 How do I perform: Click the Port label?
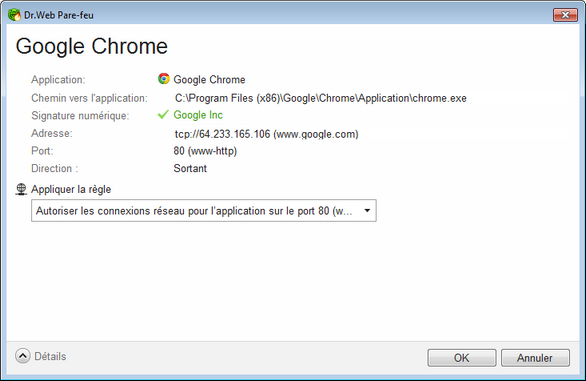click(x=42, y=151)
